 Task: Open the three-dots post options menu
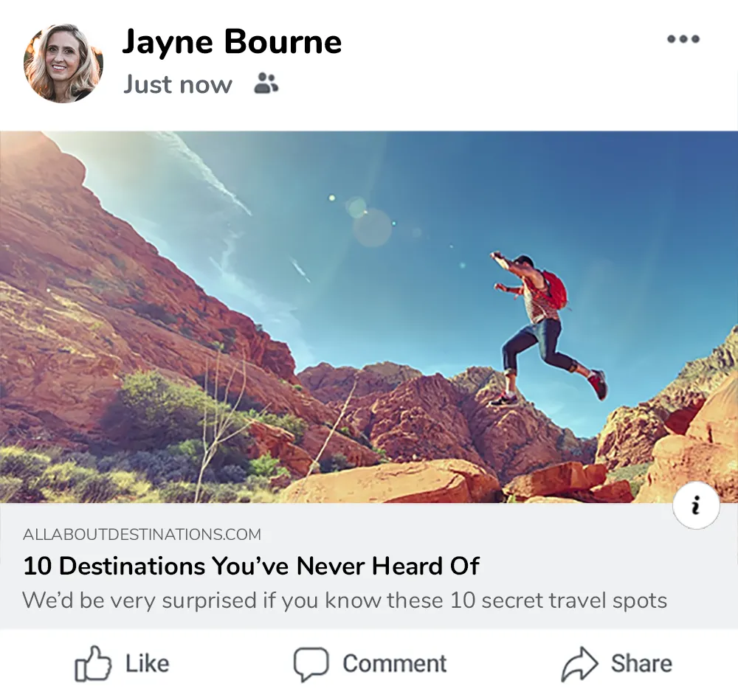683,39
